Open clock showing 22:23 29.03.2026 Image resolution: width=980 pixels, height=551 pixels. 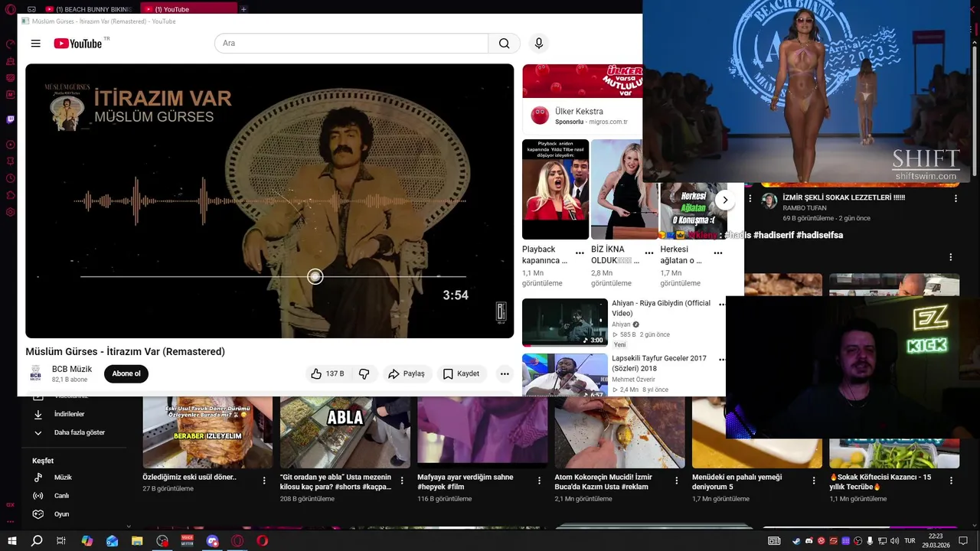pos(936,540)
